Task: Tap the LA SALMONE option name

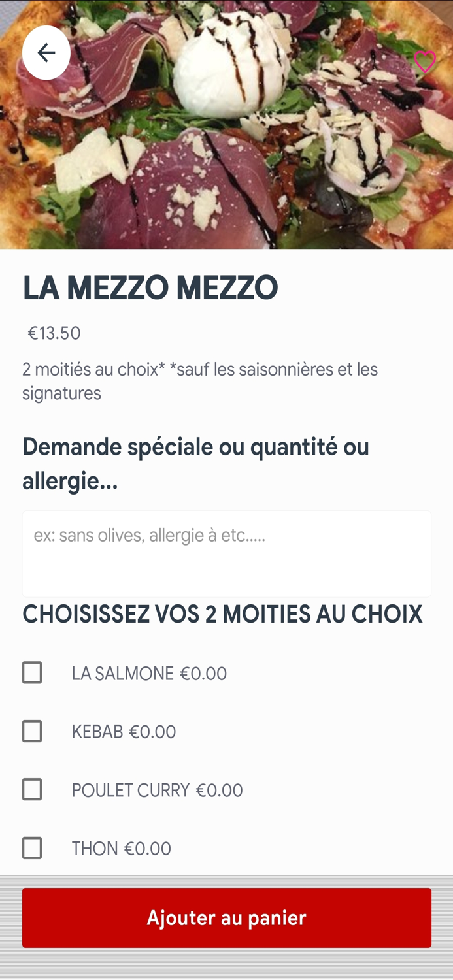Action: (123, 674)
